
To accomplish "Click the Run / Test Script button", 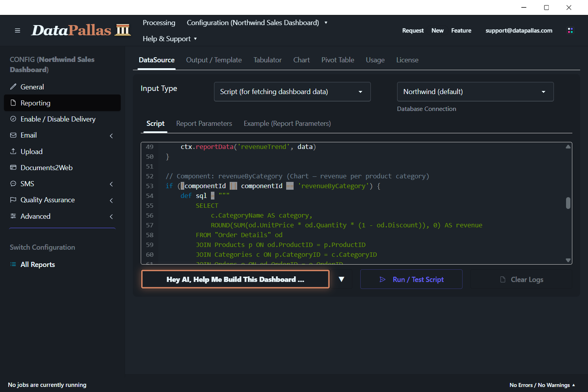I will (411, 279).
